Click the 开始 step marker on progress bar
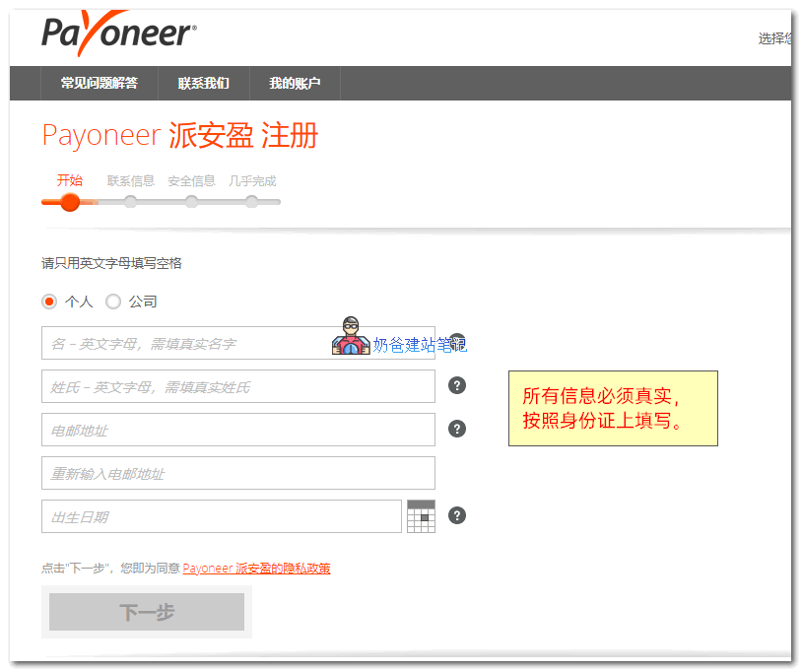Viewport: 802px width, 672px height. [x=70, y=201]
